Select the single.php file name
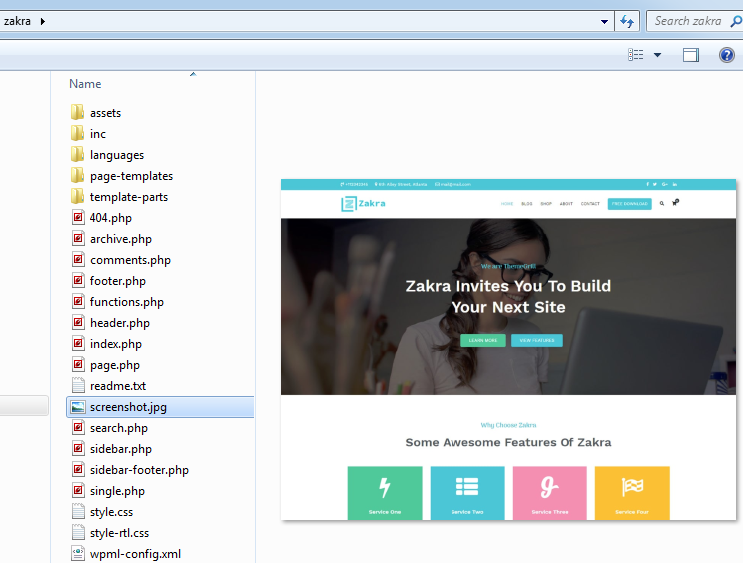743x563 pixels. point(117,491)
